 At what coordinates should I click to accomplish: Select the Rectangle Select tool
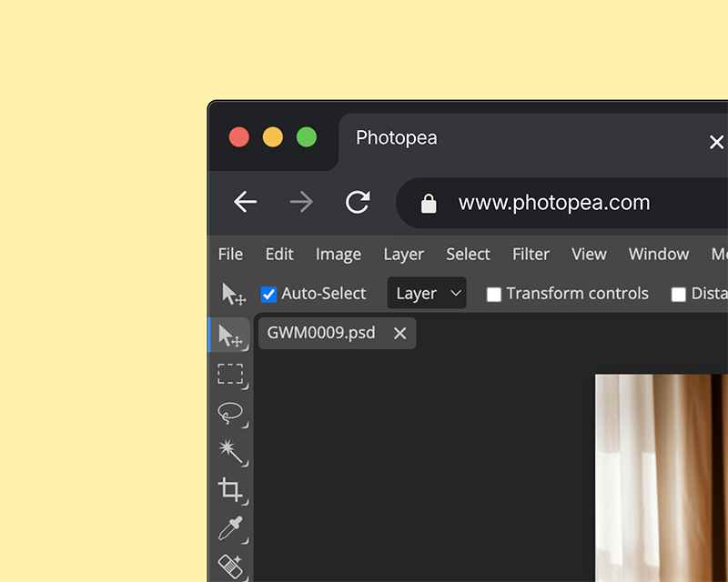(231, 374)
